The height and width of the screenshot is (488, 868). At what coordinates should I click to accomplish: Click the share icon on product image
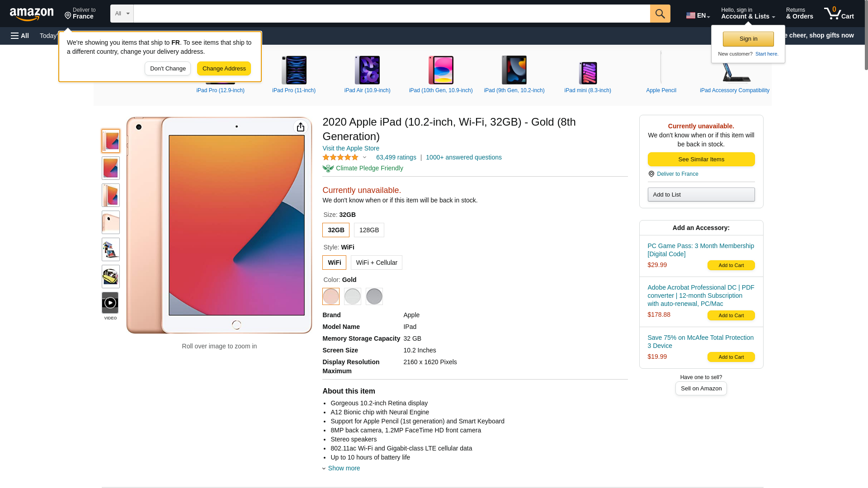tap(301, 127)
